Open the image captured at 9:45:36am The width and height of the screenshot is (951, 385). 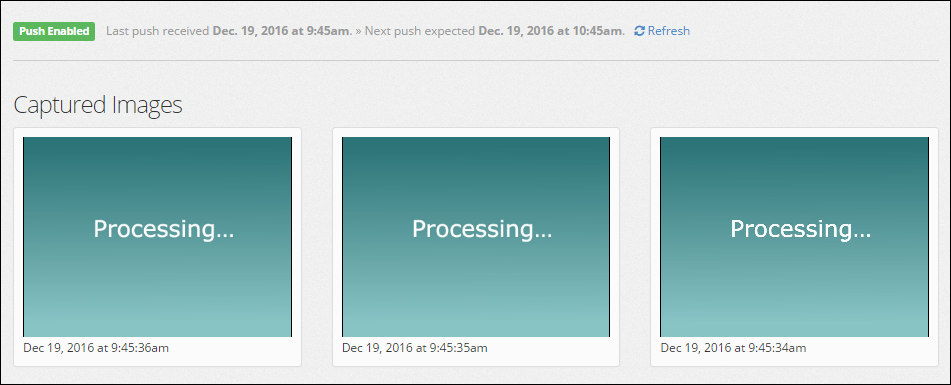coord(158,236)
